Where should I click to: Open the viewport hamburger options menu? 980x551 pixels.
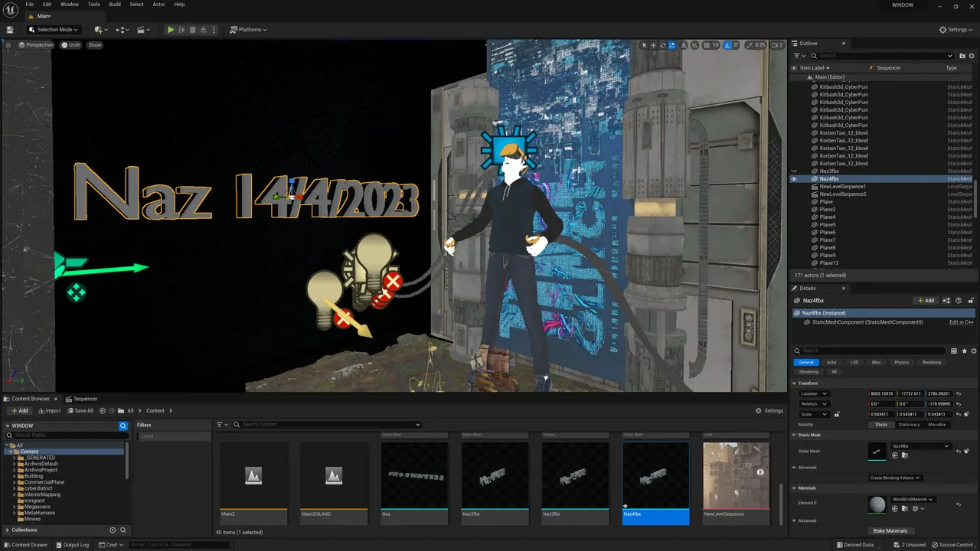pos(8,45)
